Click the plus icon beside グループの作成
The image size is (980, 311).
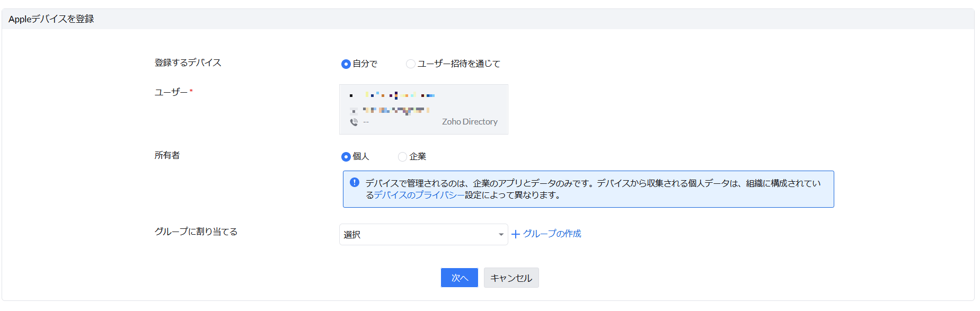pyautogui.click(x=515, y=234)
